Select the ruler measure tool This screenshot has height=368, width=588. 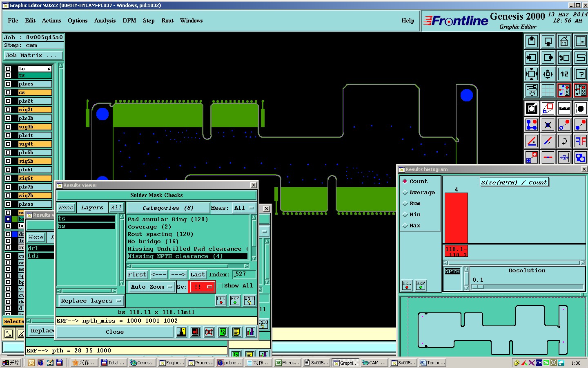coord(564,108)
